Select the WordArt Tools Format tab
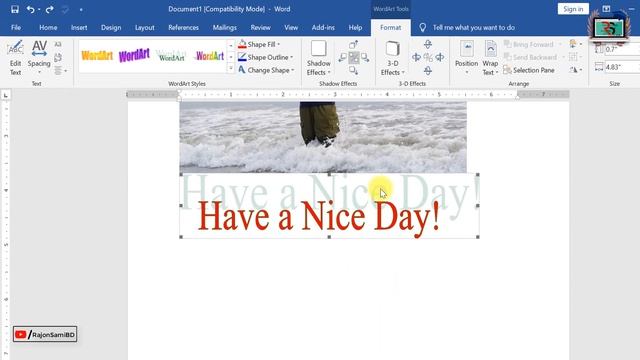This screenshot has width=640, height=360. pos(390,27)
